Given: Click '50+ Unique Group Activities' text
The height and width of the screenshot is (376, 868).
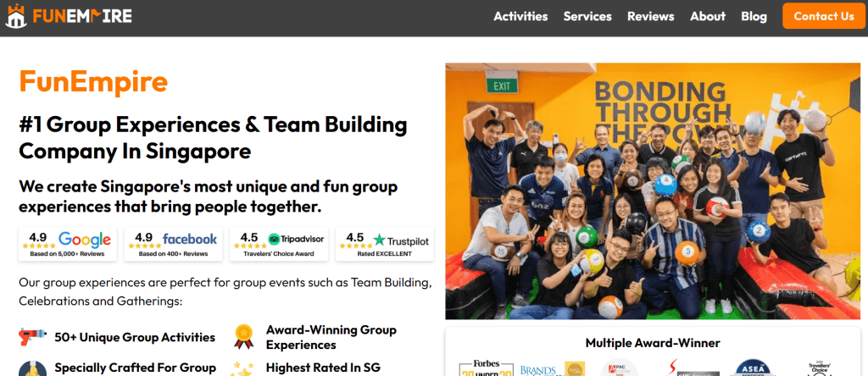Looking at the screenshot, I should 135,337.
